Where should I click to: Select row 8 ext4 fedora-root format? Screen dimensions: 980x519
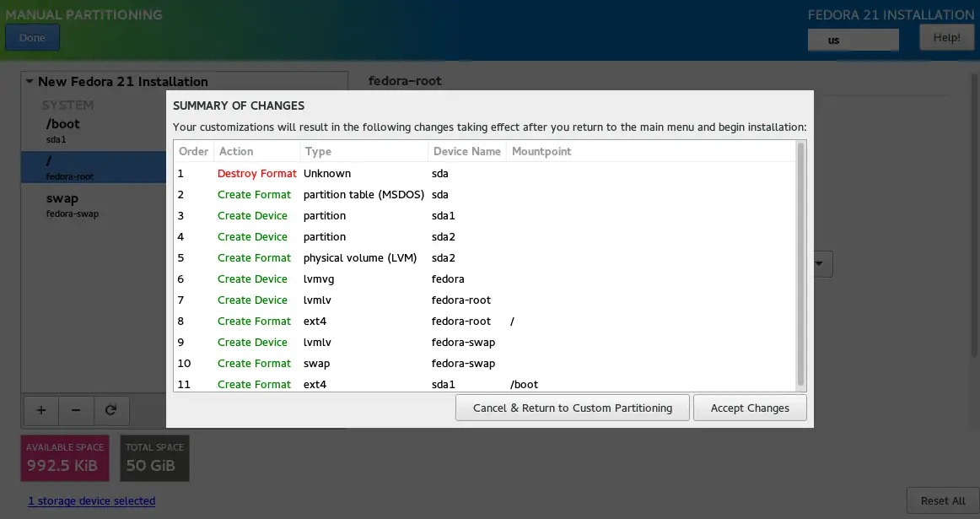tap(484, 322)
